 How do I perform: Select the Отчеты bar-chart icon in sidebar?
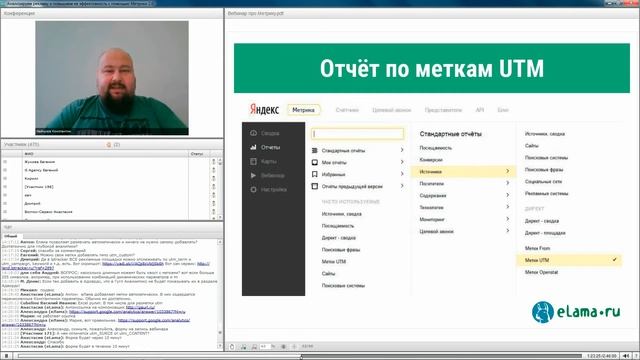(253, 147)
